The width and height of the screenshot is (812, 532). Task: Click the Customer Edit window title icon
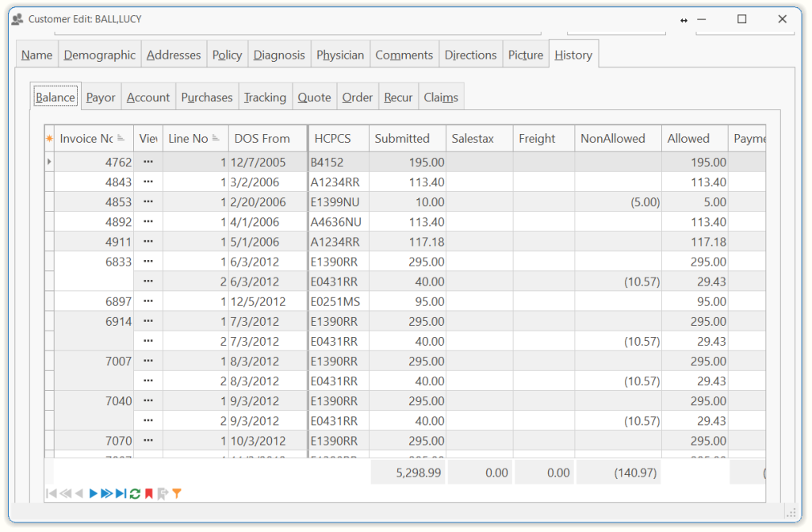tap(17, 19)
